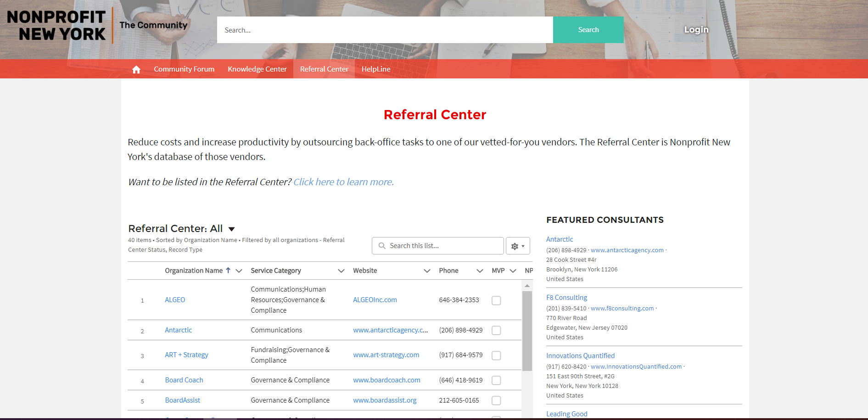This screenshot has height=420, width=868.
Task: Click the Nonprofit New York logo
Action: coord(55,24)
